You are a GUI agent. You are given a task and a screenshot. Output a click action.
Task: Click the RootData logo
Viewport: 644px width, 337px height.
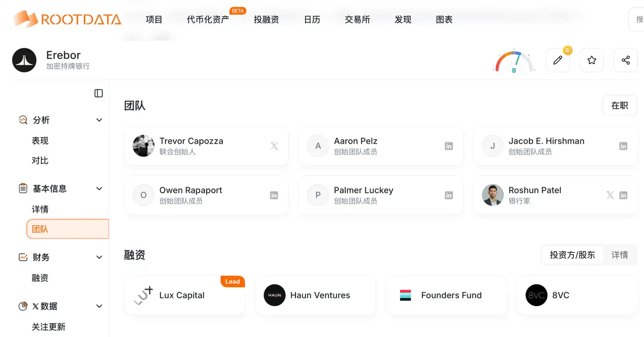(x=67, y=19)
